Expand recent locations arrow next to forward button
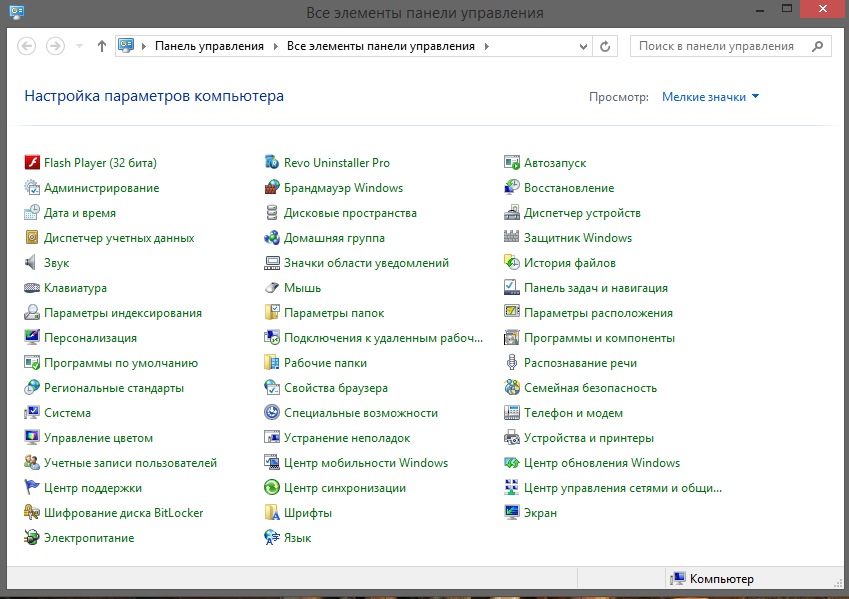This screenshot has width=849, height=599. coord(80,47)
